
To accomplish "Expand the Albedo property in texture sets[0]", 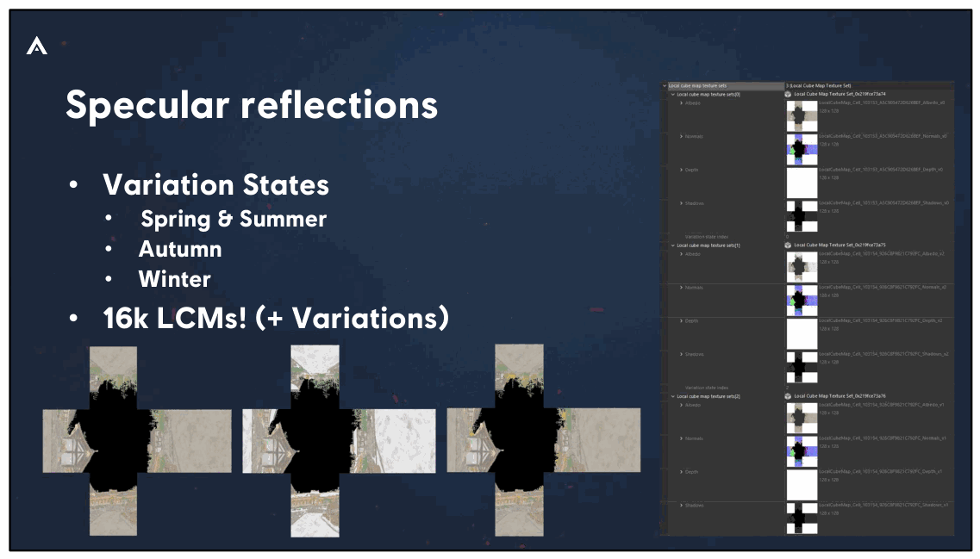I will click(681, 103).
